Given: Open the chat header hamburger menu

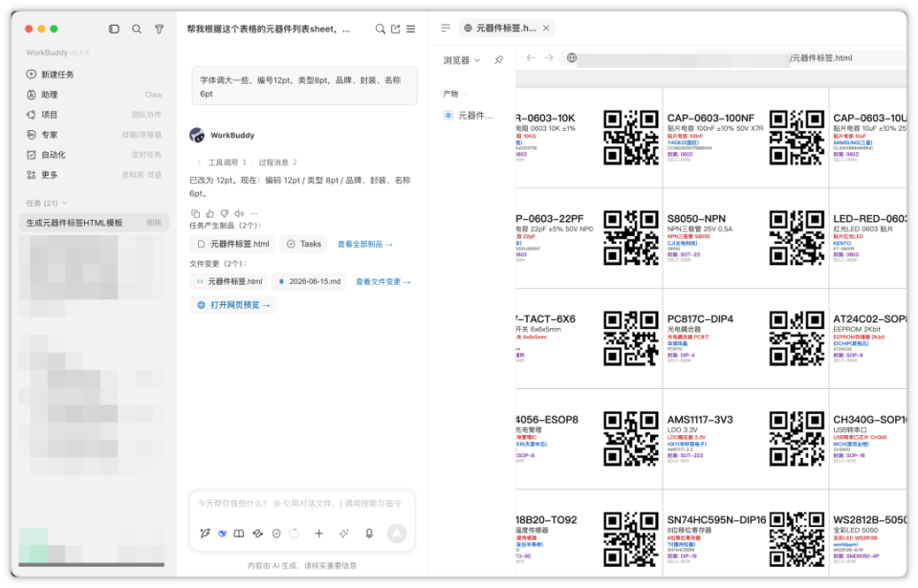Looking at the screenshot, I should coord(411,29).
